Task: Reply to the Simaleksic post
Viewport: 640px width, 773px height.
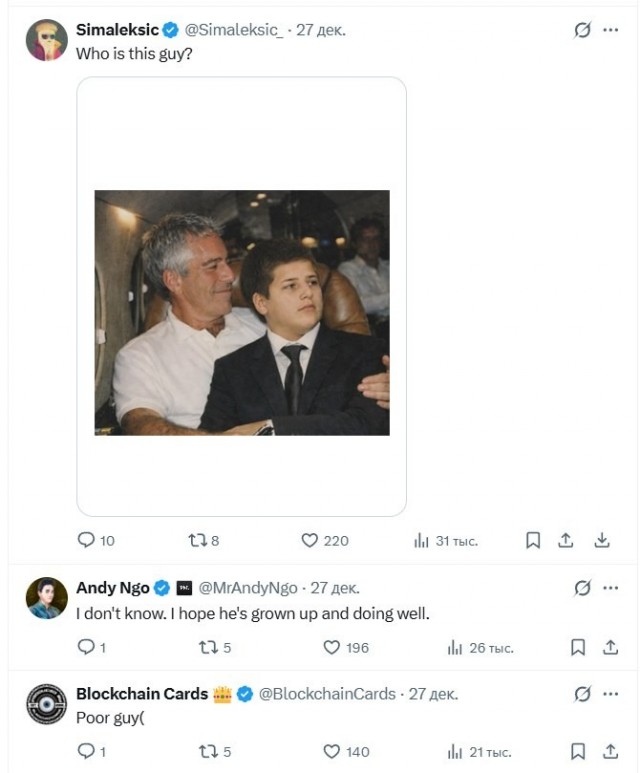Action: pyautogui.click(x=87, y=540)
